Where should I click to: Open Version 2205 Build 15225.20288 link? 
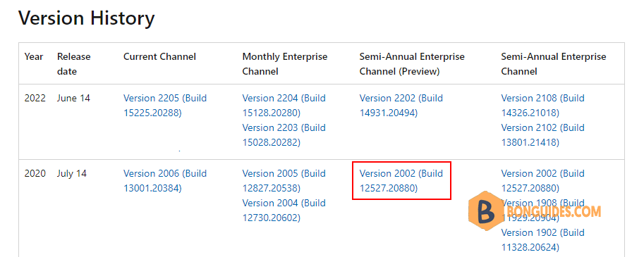(164, 106)
